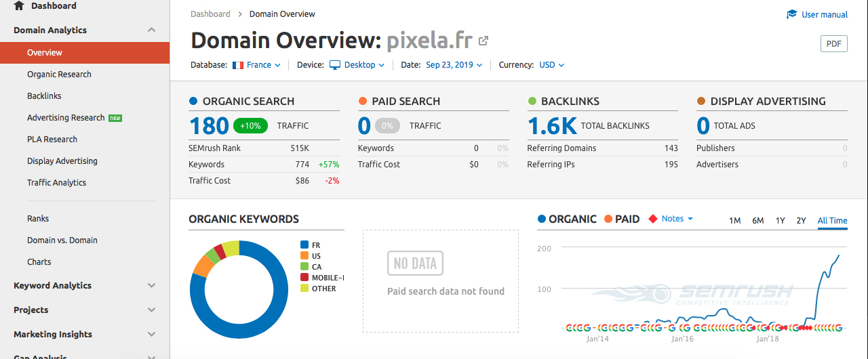Click the OTHER yellow legend swatch
868x359 pixels.
(304, 289)
